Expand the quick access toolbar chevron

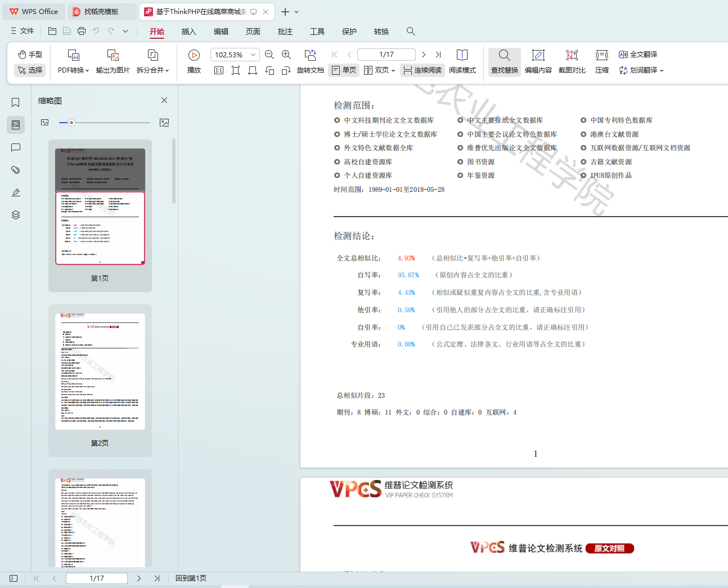(125, 31)
